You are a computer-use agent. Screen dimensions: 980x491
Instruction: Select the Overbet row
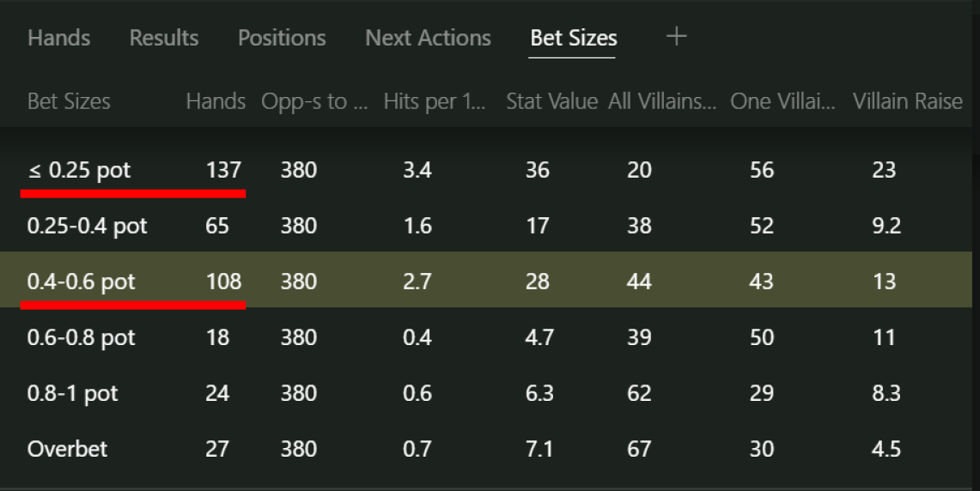point(485,449)
